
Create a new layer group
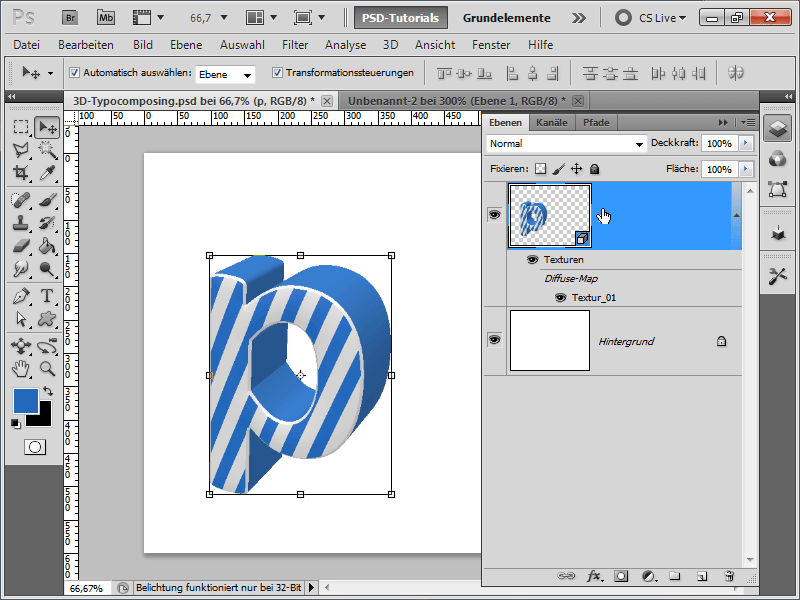pyautogui.click(x=675, y=576)
